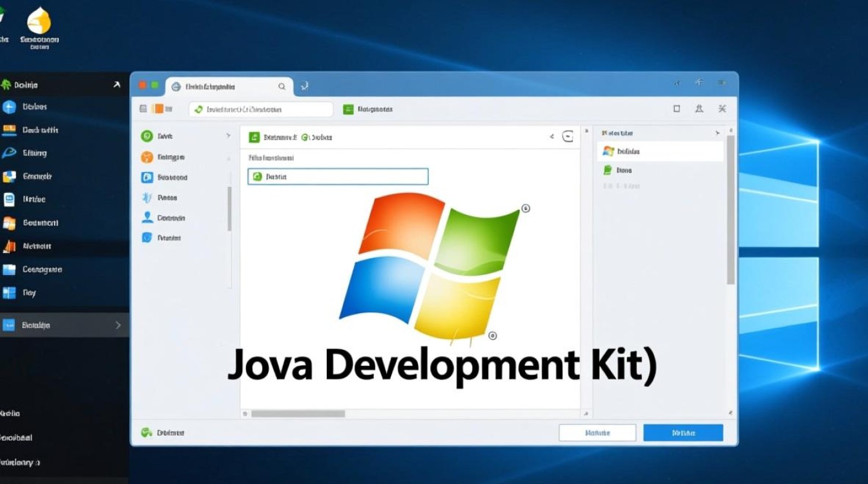The height and width of the screenshot is (484, 868).
Task: Expand the first sidebar item's chevron arrow
Action: [x=228, y=136]
